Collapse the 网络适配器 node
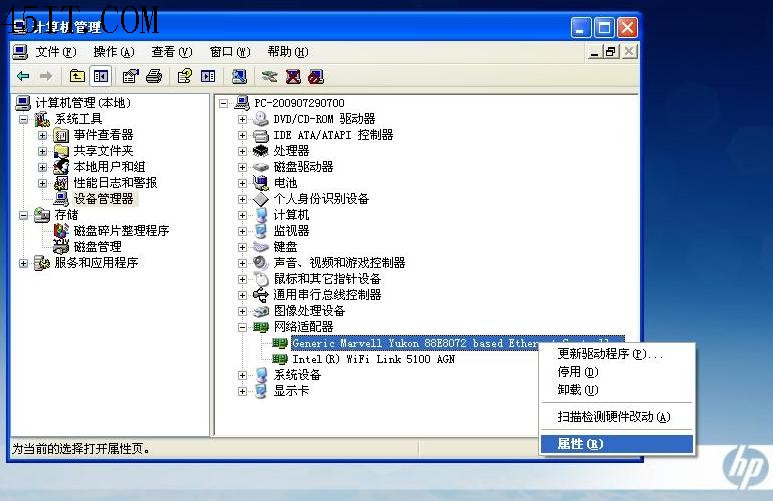Viewport: 773px width, 501px height. click(242, 327)
